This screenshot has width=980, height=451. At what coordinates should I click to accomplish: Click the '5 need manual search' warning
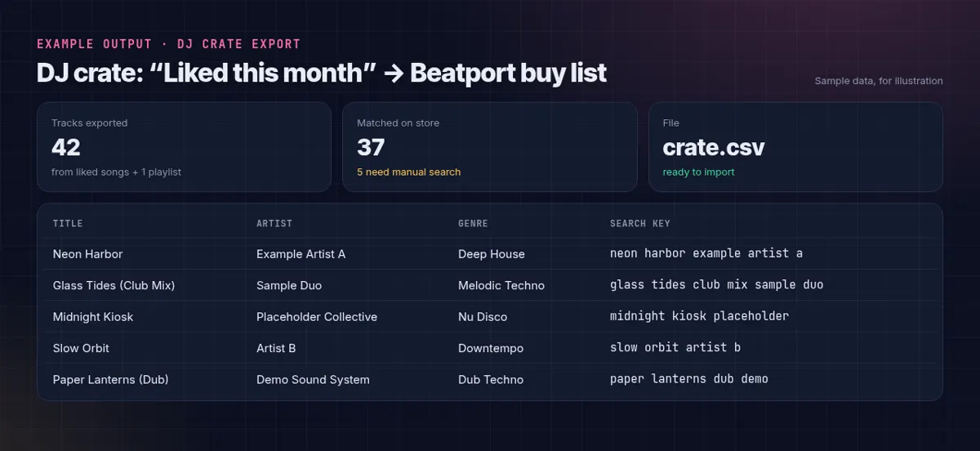point(408,172)
